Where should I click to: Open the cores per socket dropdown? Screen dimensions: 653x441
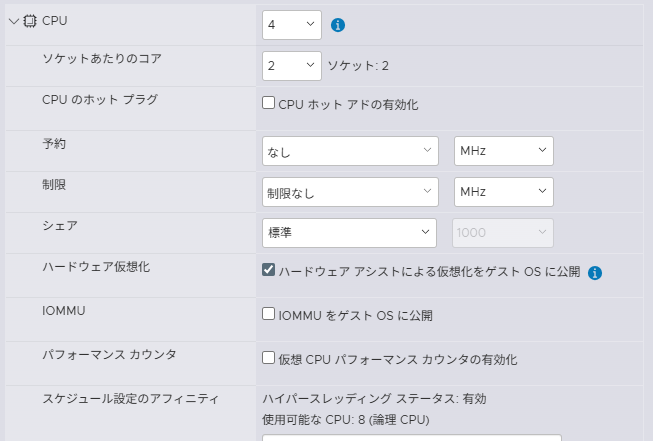point(291,66)
